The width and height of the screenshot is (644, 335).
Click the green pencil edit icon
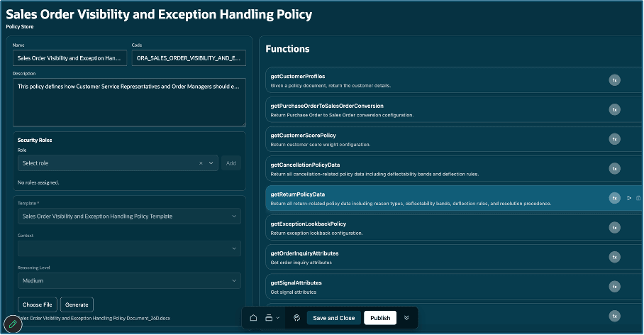point(13,324)
